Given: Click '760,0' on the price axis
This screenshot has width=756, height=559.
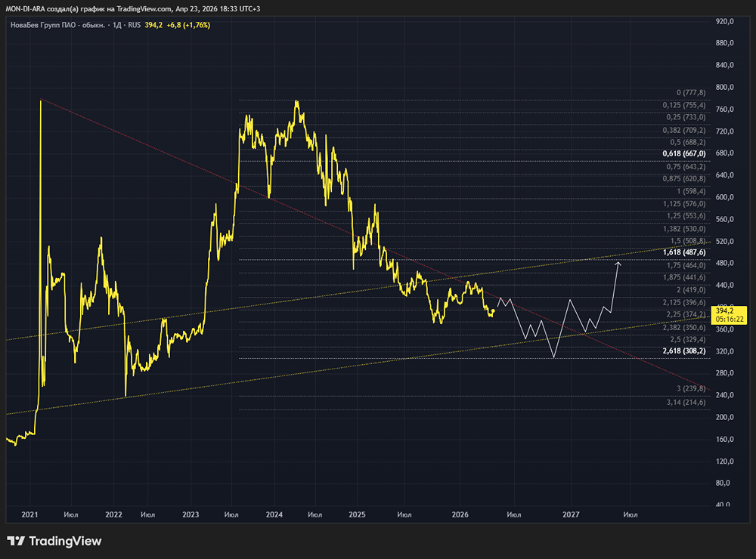Looking at the screenshot, I should [x=725, y=110].
